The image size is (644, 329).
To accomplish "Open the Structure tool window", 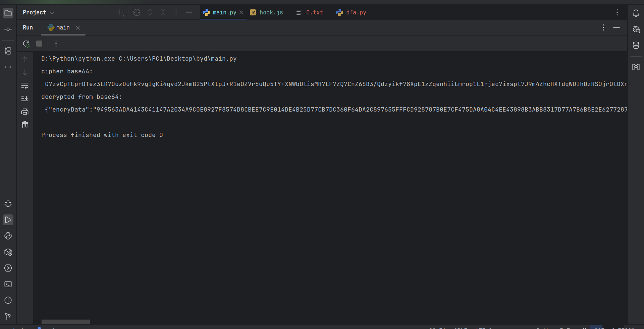I will pyautogui.click(x=8, y=51).
